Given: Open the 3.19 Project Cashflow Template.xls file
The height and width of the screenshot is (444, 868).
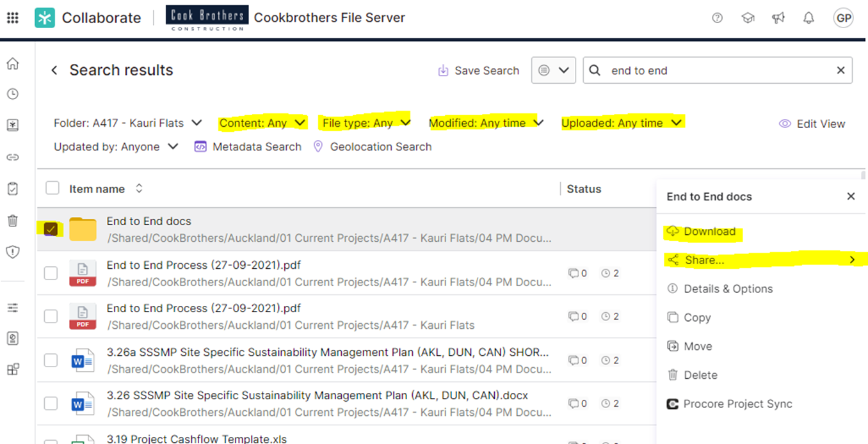Looking at the screenshot, I should [x=197, y=439].
